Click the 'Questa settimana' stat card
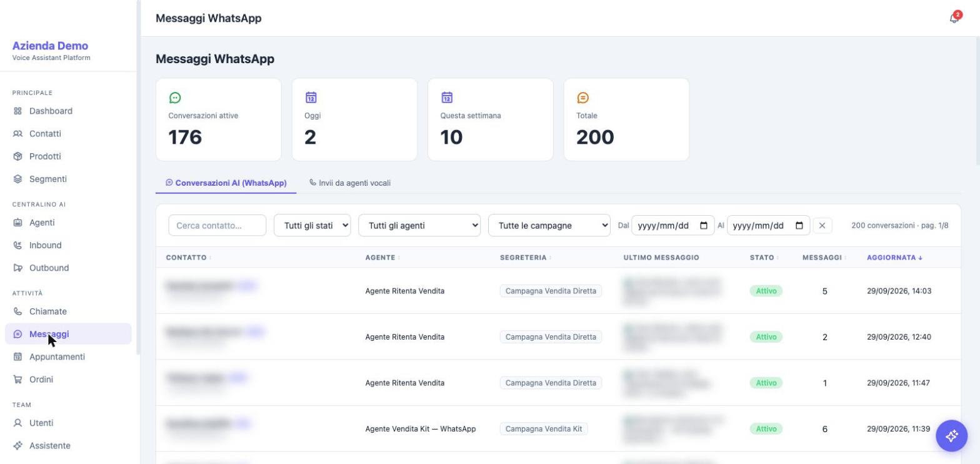 491,119
